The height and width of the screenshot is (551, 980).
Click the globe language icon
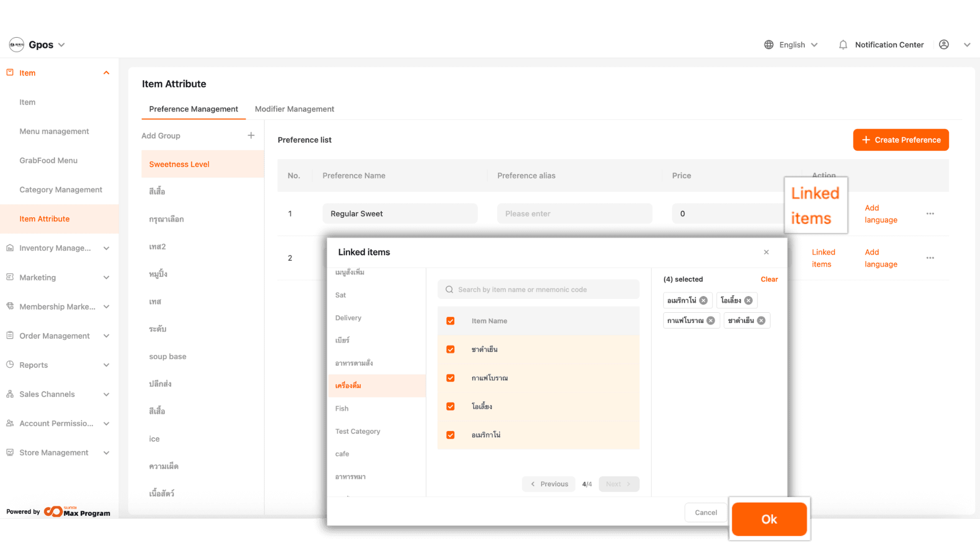769,45
